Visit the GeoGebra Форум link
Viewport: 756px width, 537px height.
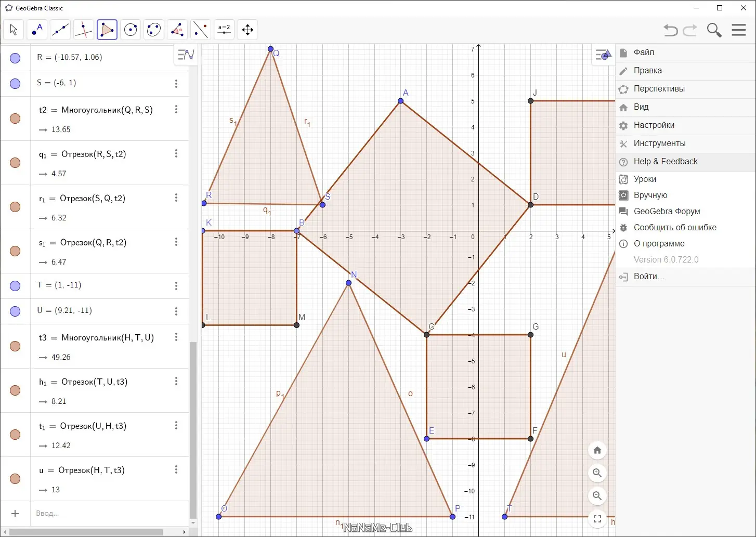pyautogui.click(x=685, y=212)
